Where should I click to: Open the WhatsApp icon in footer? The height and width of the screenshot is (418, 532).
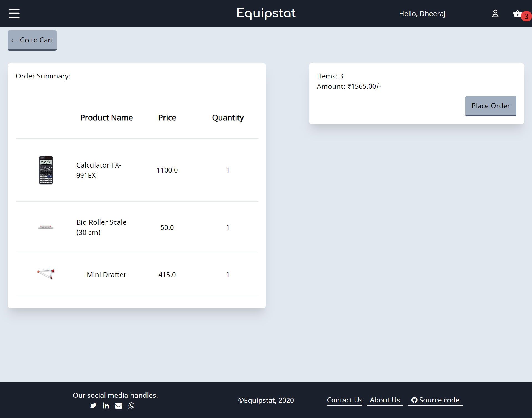pos(131,406)
